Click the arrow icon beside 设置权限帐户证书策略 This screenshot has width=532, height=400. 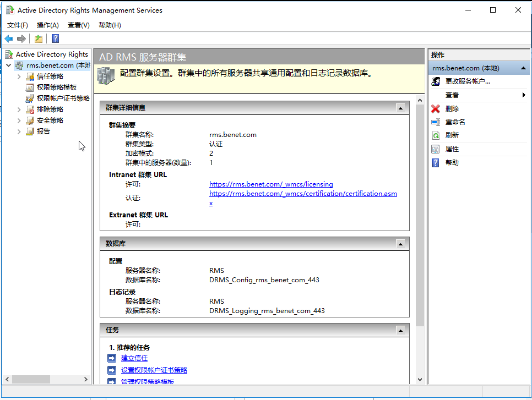[x=112, y=370]
